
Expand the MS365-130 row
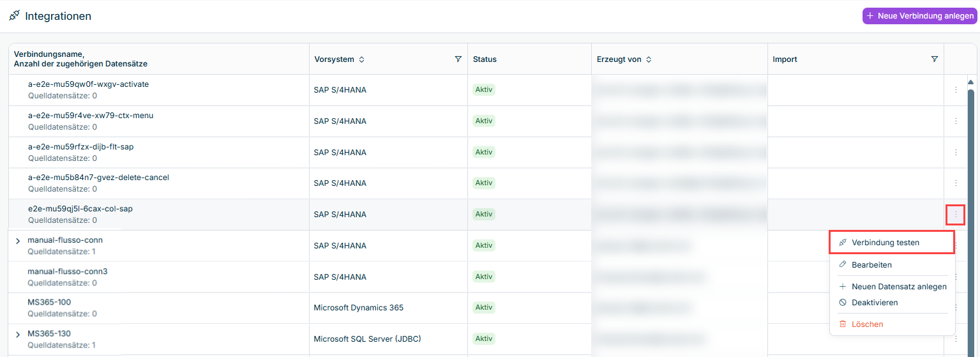click(x=18, y=334)
